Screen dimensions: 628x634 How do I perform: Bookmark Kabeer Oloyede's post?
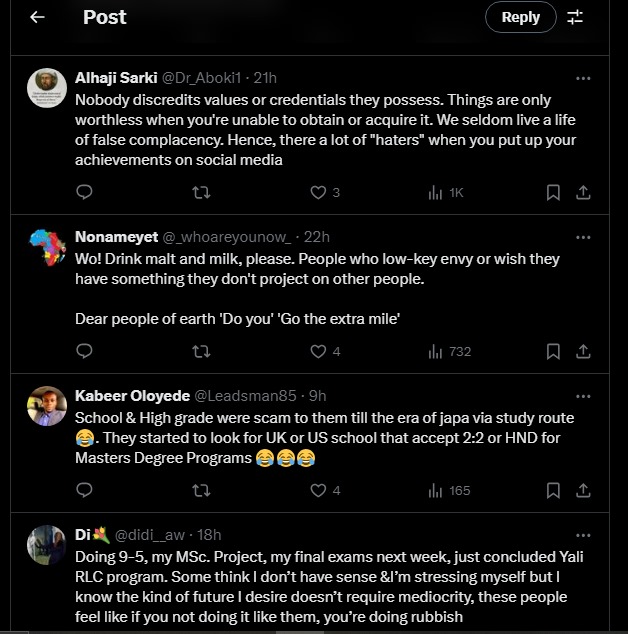point(553,490)
